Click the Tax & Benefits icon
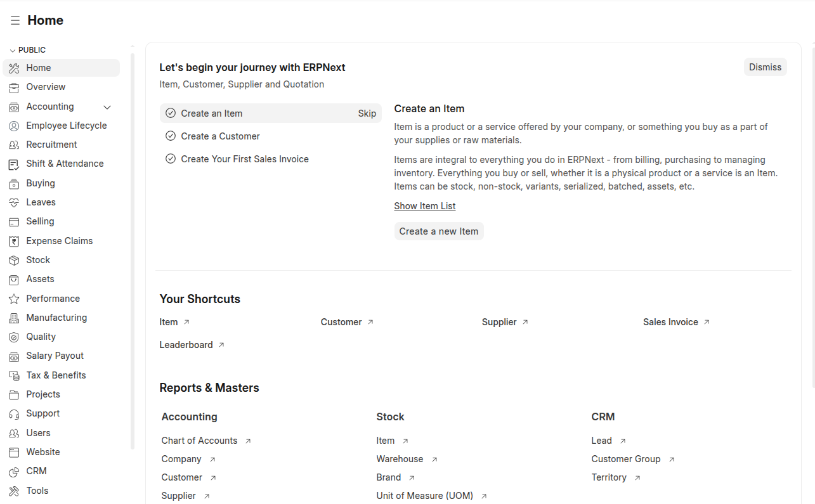 14,375
